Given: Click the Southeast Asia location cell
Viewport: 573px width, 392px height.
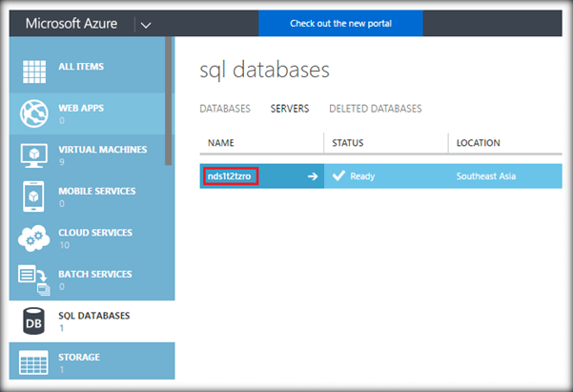Looking at the screenshot, I should click(486, 176).
